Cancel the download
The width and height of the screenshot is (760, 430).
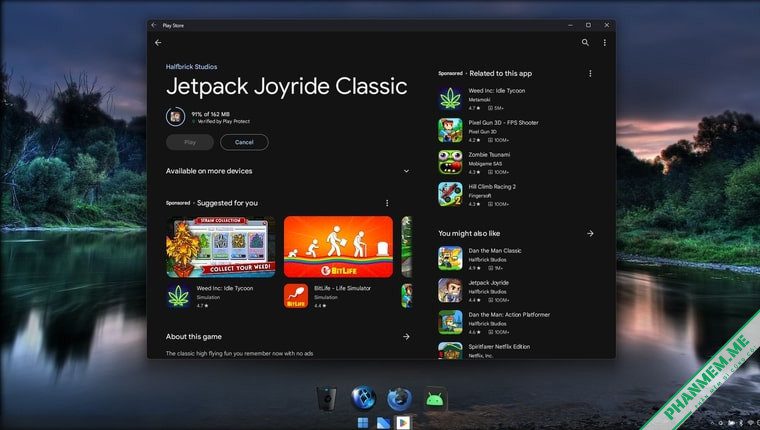click(244, 142)
